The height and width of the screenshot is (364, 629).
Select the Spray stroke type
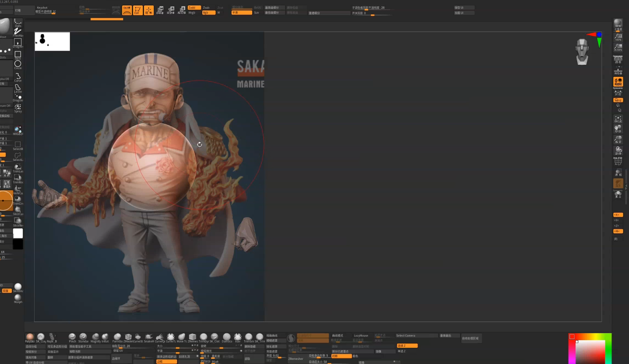pos(18,109)
